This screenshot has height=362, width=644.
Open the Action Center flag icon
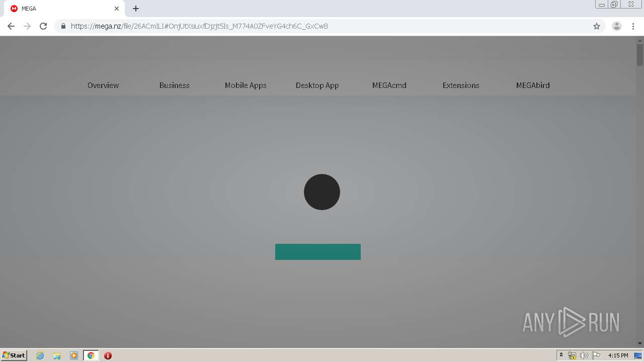(596, 355)
